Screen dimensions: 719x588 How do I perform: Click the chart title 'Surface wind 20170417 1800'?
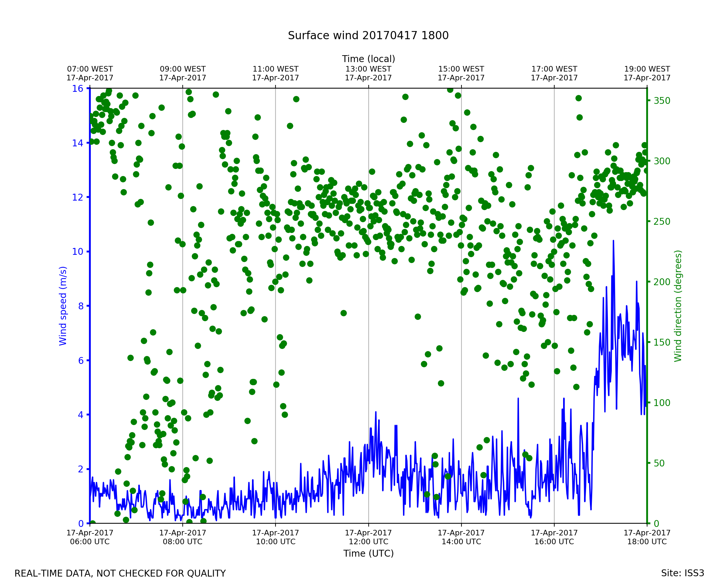click(x=368, y=36)
